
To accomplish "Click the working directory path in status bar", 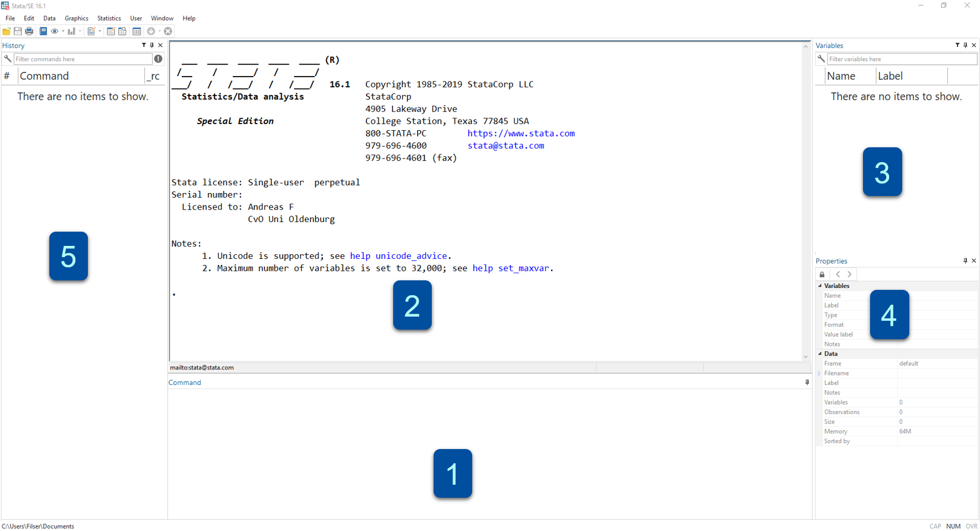I will (38, 526).
